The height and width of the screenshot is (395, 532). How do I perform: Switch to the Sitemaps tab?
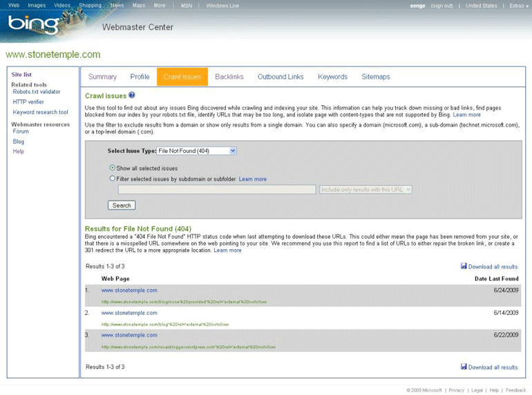376,77
